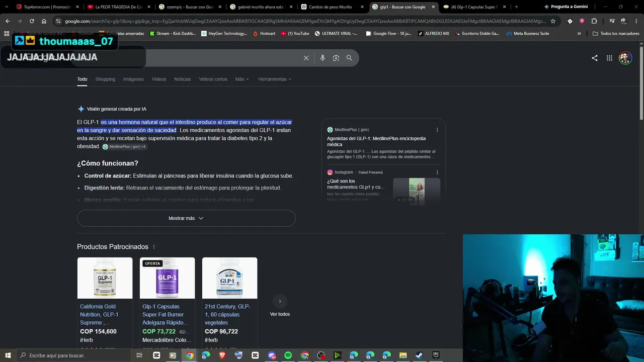Reload the current Google search page
Screen dimensions: 644x362
[x=32, y=21]
